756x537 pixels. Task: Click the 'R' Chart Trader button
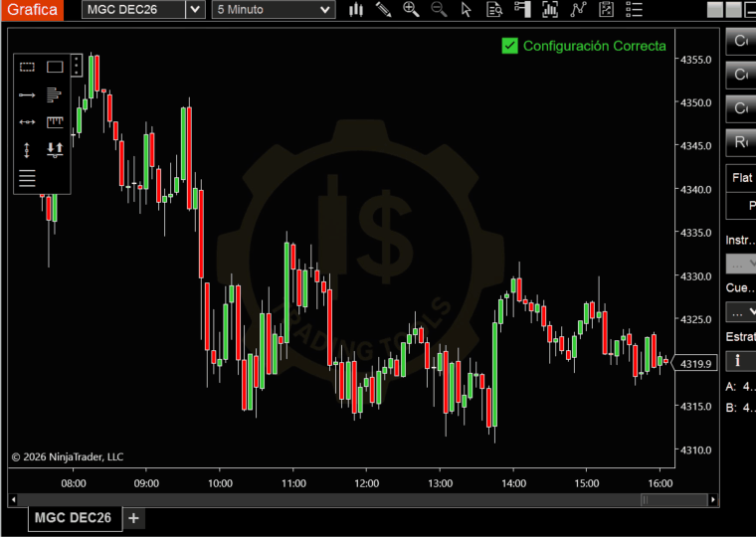pos(741,142)
